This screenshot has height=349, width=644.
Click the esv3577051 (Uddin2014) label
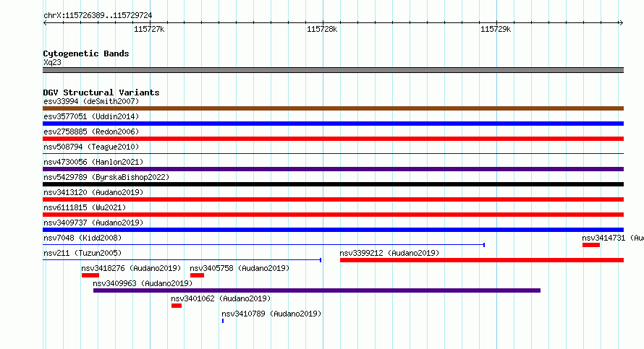[x=91, y=116]
